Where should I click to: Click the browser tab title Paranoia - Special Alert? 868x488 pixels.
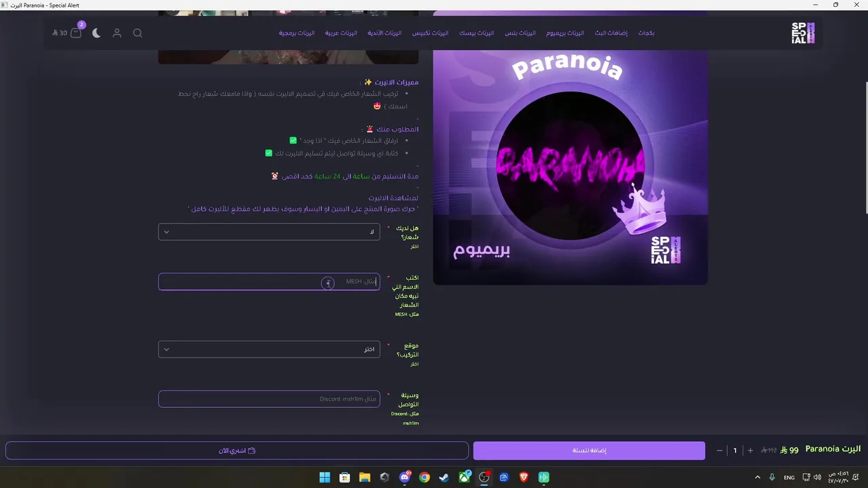[45, 5]
